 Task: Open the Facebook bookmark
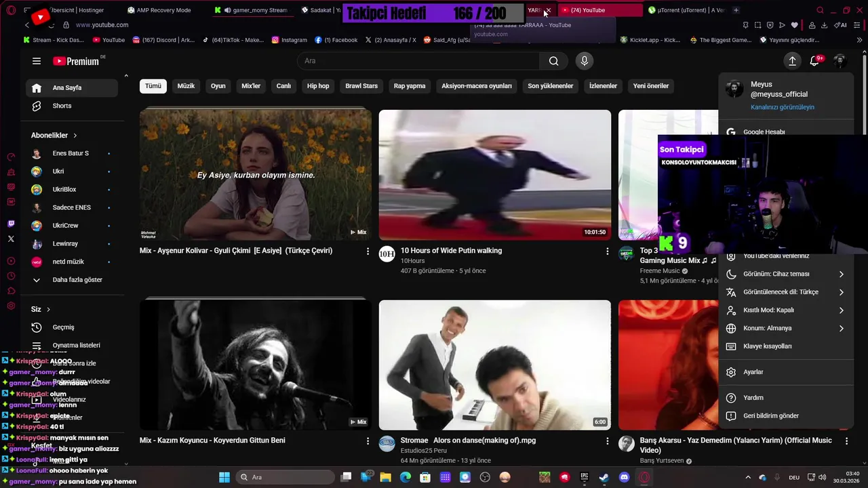point(336,40)
